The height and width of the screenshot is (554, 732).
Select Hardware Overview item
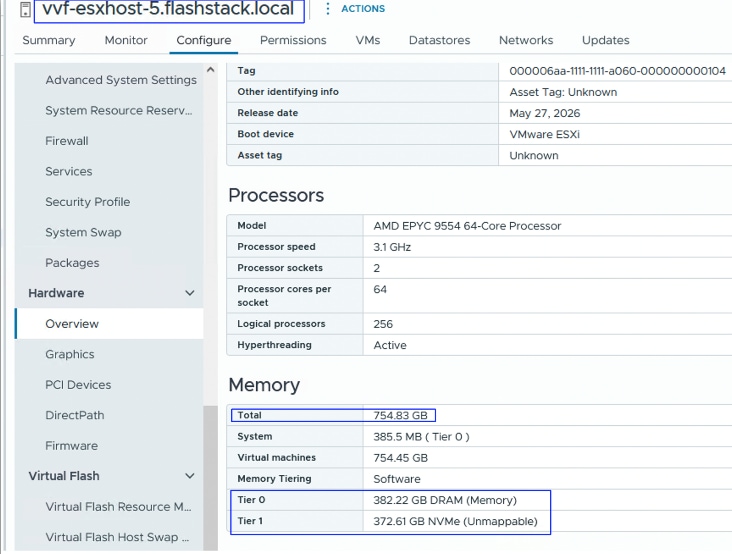(110, 323)
